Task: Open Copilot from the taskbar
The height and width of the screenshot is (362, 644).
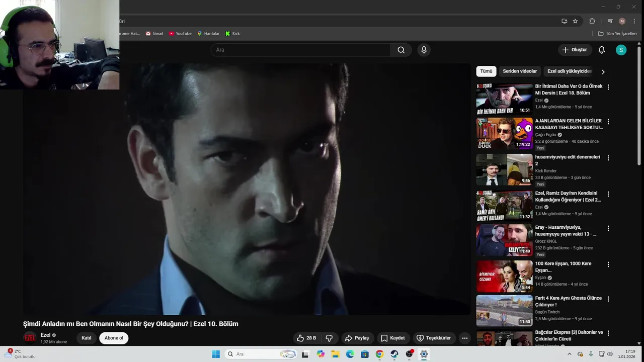Action: click(x=320, y=354)
